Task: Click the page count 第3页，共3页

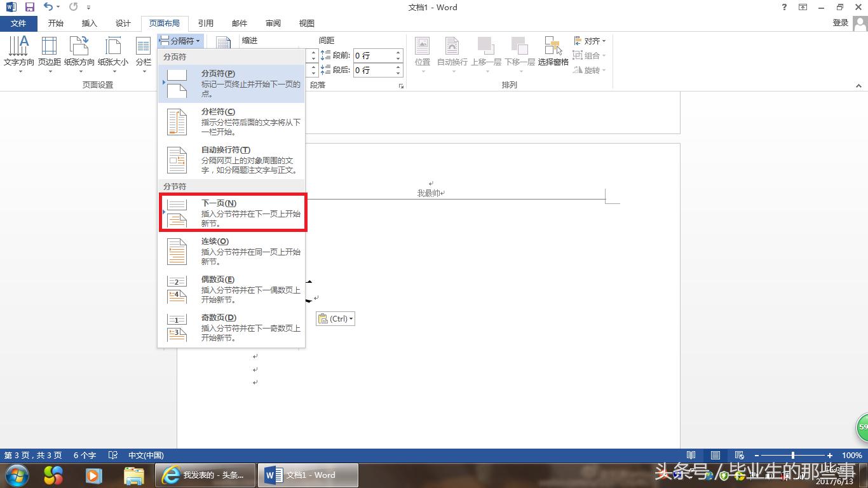Action: [33, 456]
